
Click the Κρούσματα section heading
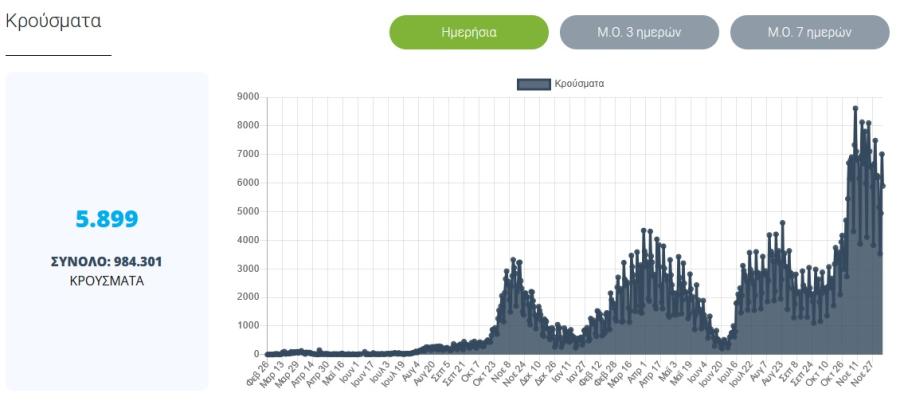coord(53,21)
